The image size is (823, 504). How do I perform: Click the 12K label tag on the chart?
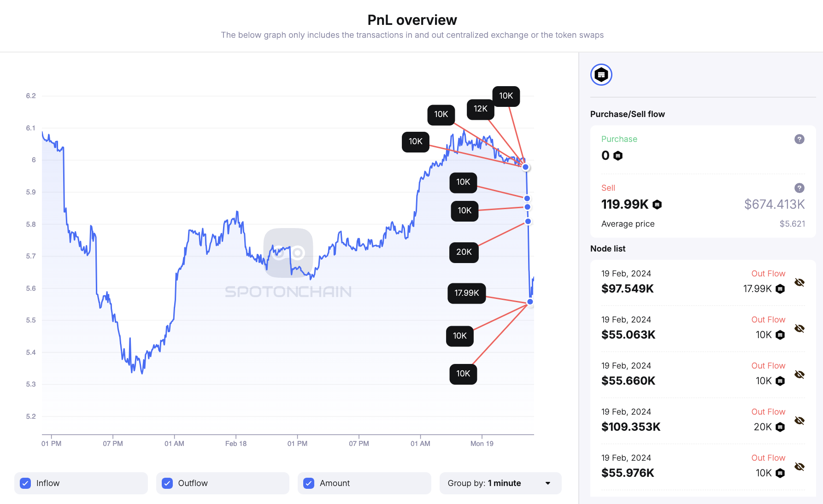481,109
